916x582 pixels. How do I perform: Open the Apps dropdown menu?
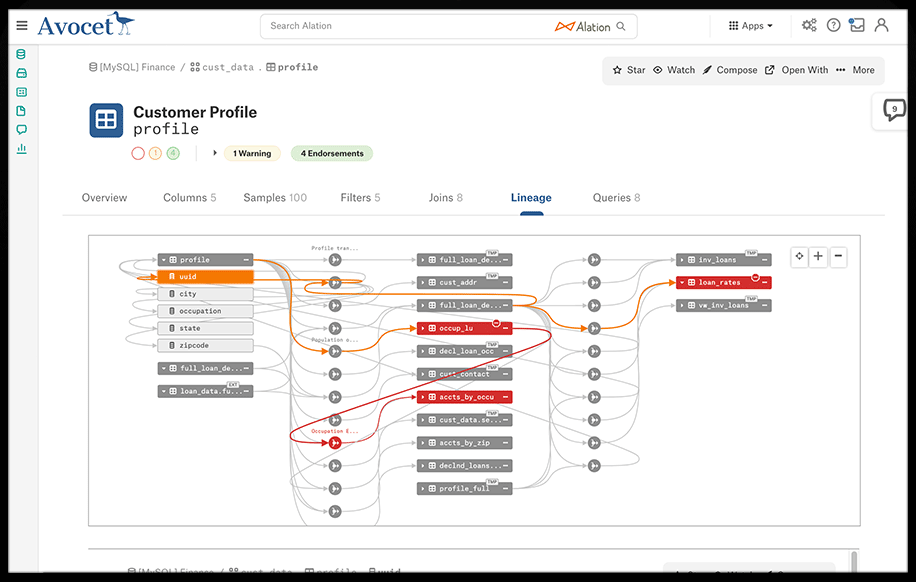pos(751,26)
